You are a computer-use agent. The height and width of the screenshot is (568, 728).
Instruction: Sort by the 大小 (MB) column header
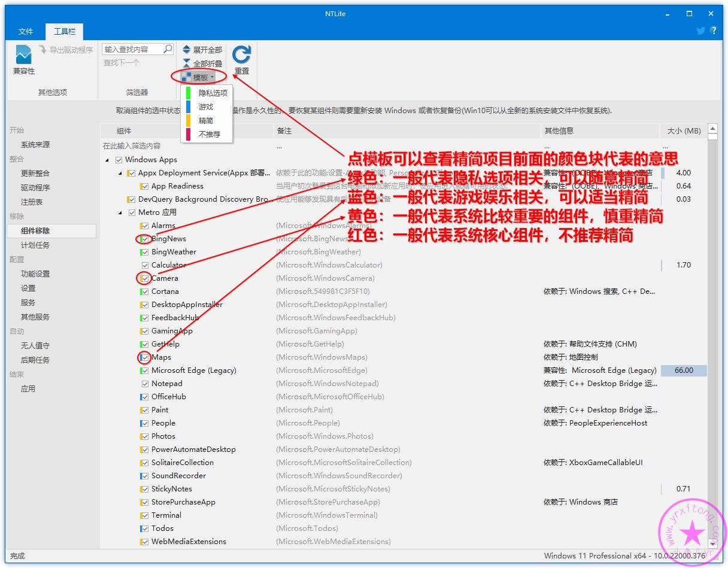coord(683,130)
